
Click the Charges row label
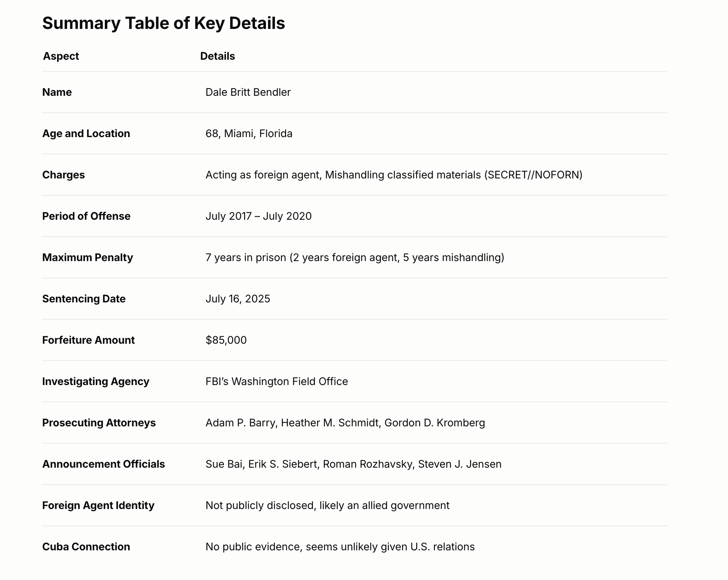[63, 175]
